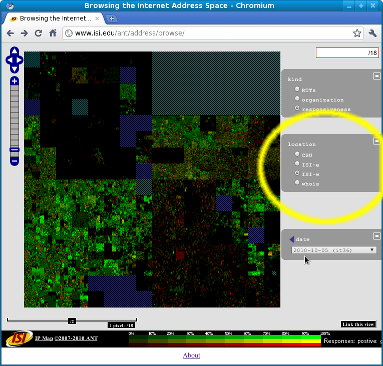Select the responsiveness kind radio button
This screenshot has width=383, height=366.
pyautogui.click(x=297, y=108)
